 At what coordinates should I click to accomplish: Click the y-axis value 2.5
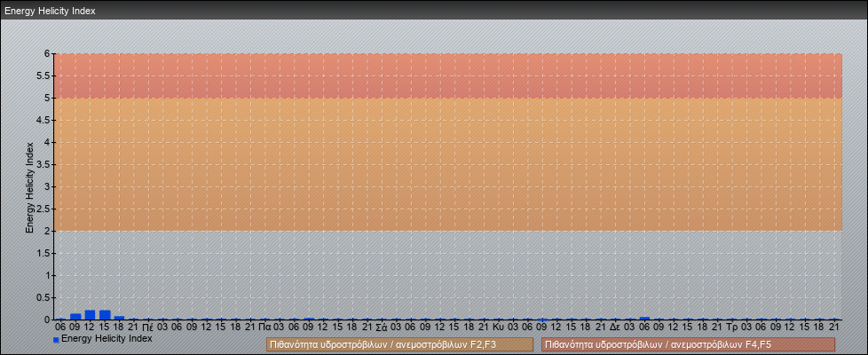[x=43, y=209]
